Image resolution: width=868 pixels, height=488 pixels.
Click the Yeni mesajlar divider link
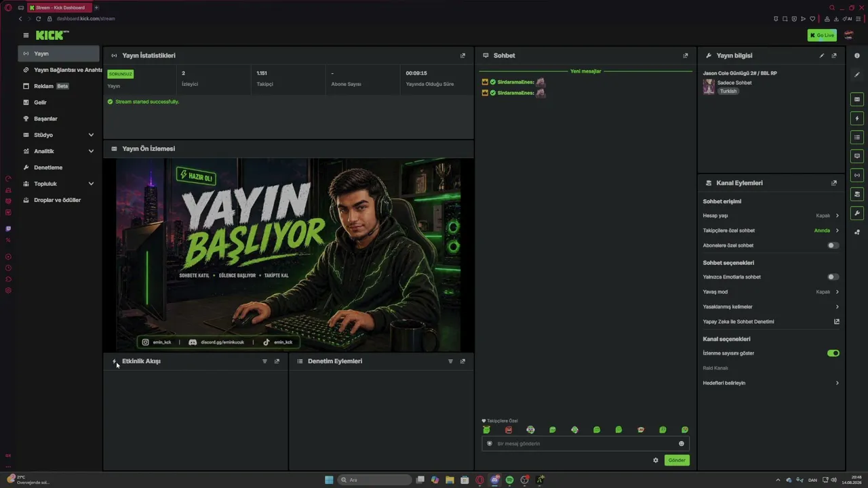586,71
